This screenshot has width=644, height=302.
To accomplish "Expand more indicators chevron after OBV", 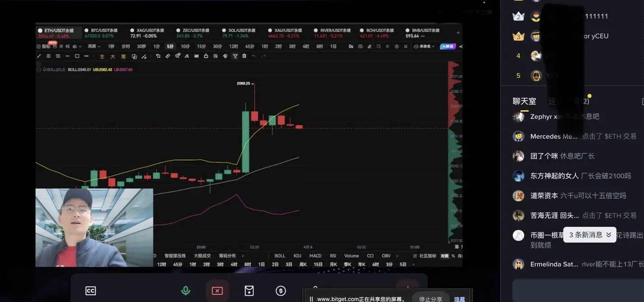I will (398, 256).
